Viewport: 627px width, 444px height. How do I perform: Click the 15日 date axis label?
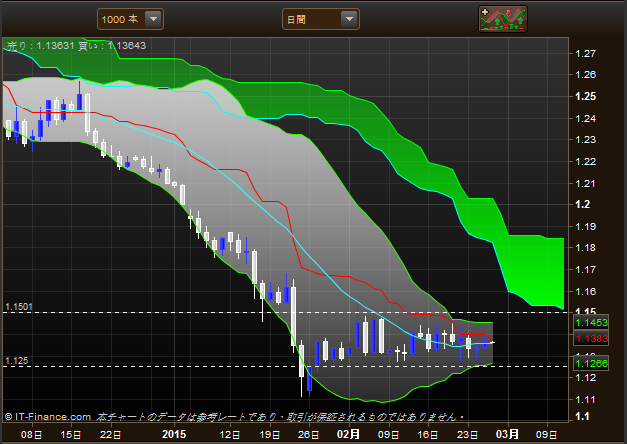coord(71,435)
